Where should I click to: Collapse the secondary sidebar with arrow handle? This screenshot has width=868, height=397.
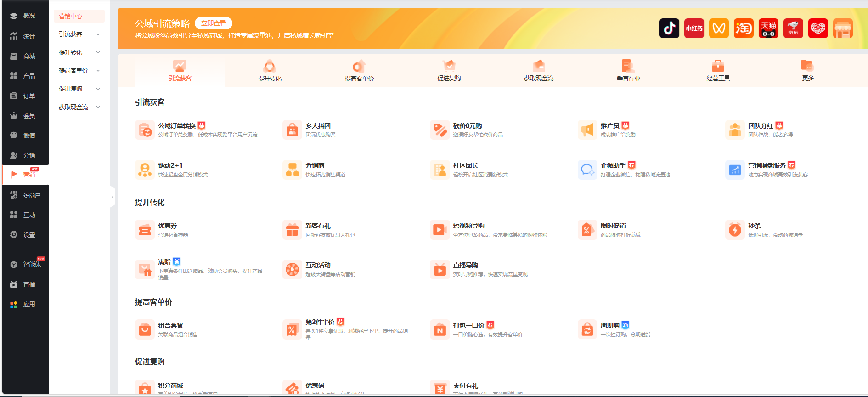113,197
